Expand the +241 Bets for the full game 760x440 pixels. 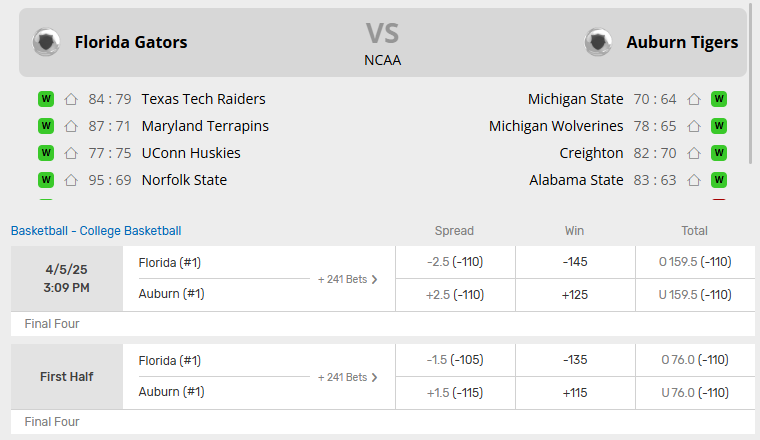(348, 279)
